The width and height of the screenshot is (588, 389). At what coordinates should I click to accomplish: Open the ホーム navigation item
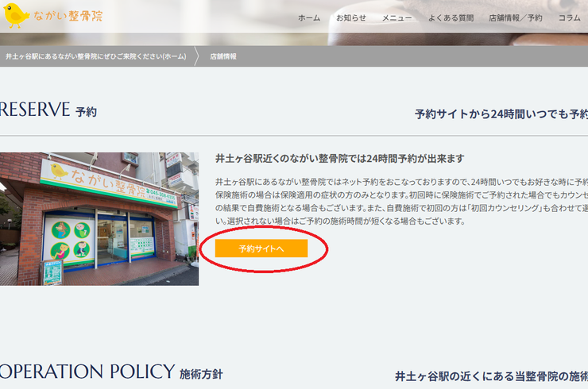click(x=309, y=17)
